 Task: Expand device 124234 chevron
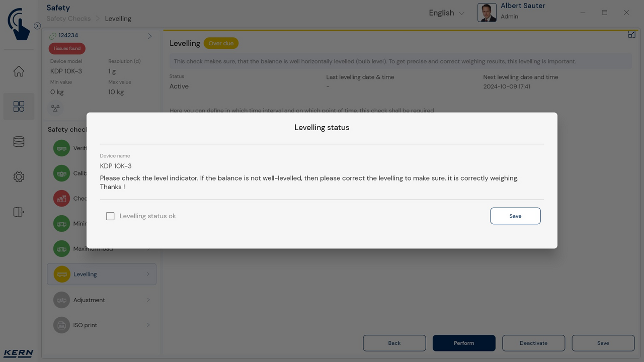pyautogui.click(x=149, y=36)
